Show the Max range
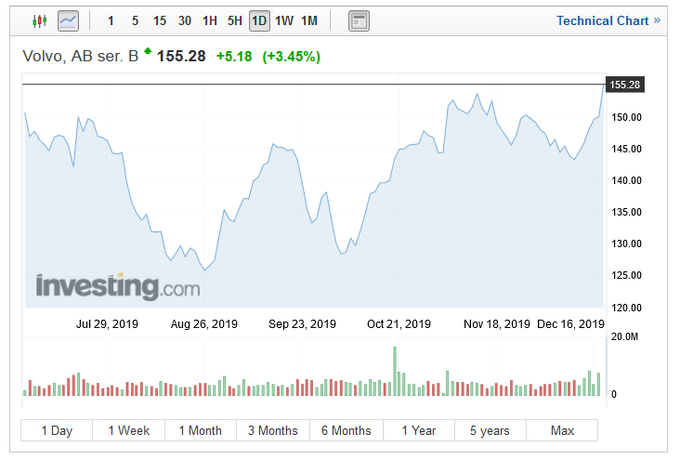 point(562,431)
